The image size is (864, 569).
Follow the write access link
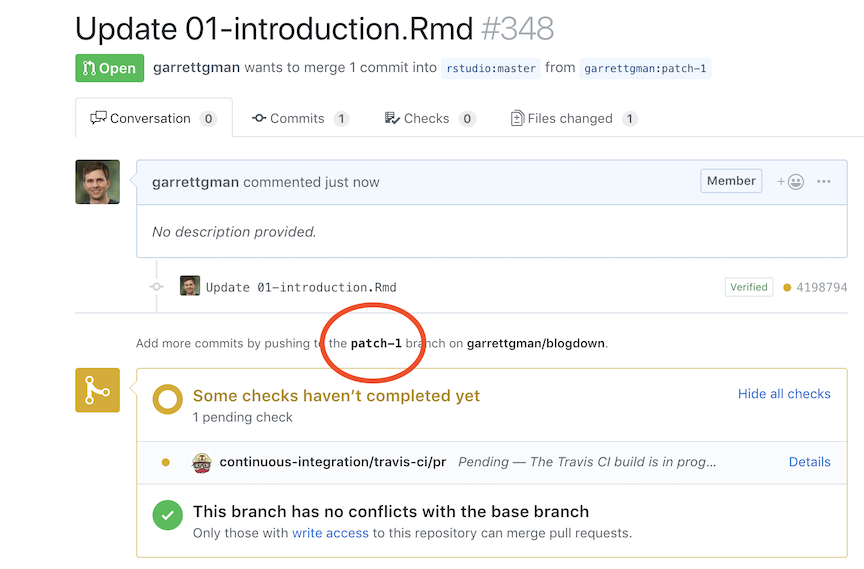[x=330, y=533]
